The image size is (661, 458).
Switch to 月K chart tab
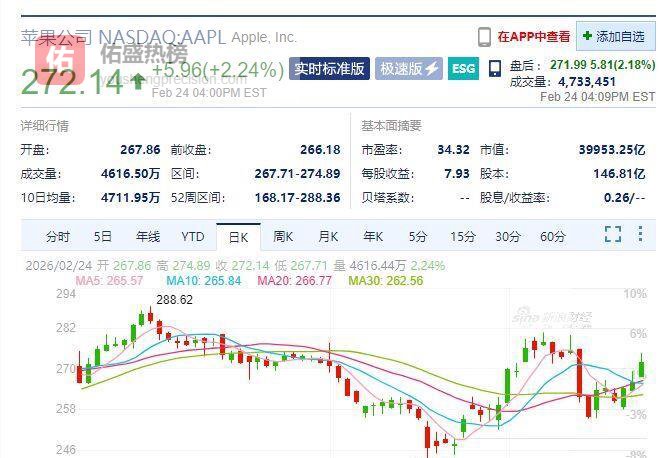pos(328,237)
